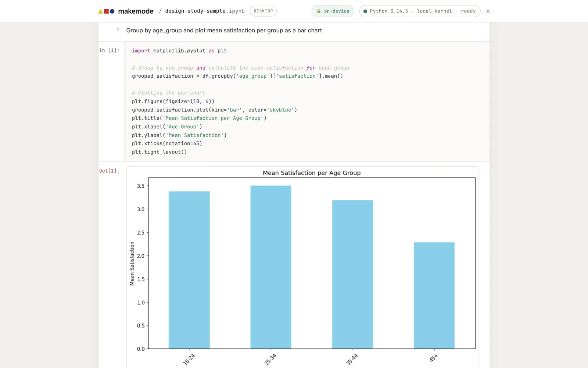Click the chart title 'Mean Satisfaction per Age Group'
Image resolution: width=588 pixels, height=368 pixels.
click(x=312, y=173)
